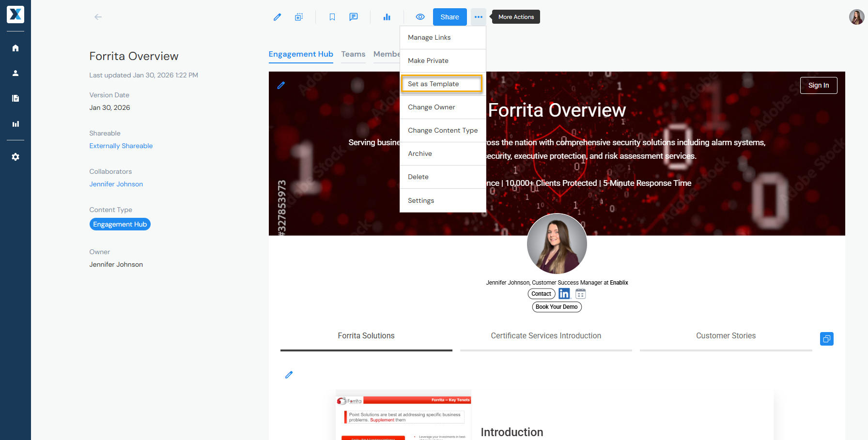Open collaborator Jennifer Johnson link
The width and height of the screenshot is (868, 440).
point(116,184)
